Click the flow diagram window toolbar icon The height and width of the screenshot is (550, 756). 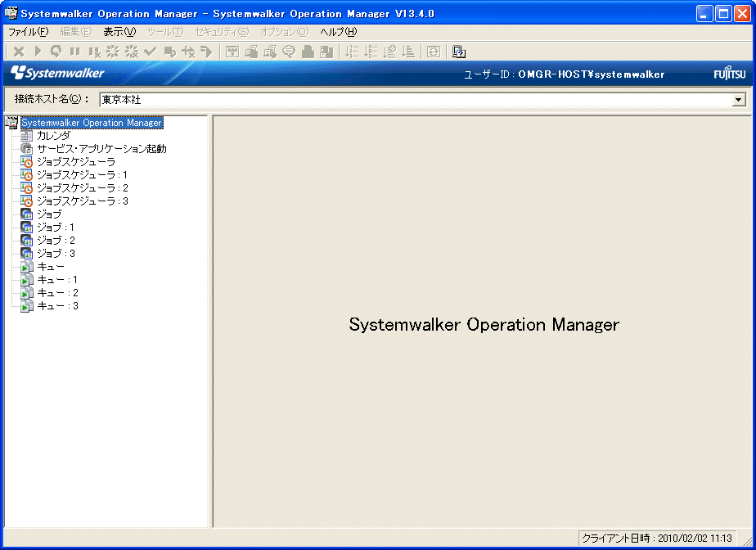point(232,51)
